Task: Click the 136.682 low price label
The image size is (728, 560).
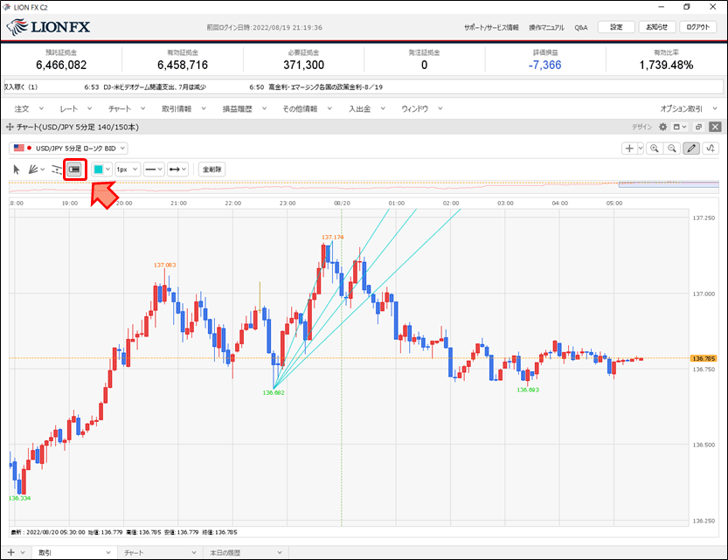Action: pyautogui.click(x=274, y=392)
